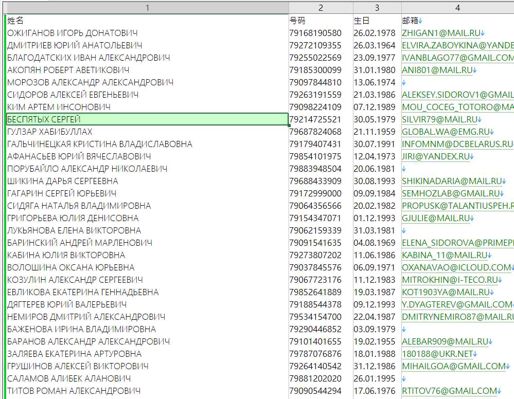Screen dimensions: 514x399
Task: Open the email IVANBLAGO77@GMAIL.COM
Action: pyautogui.click(x=458, y=58)
